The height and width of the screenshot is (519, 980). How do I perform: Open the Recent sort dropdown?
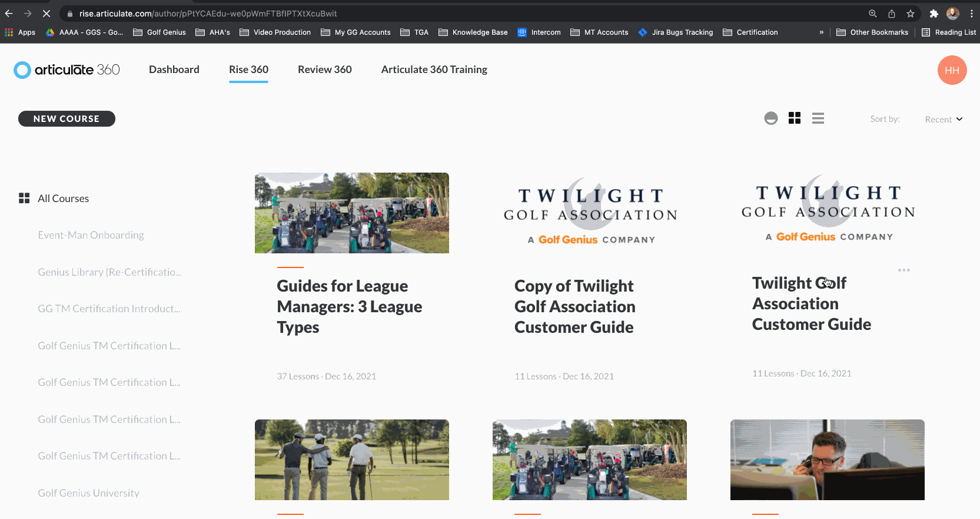point(944,120)
